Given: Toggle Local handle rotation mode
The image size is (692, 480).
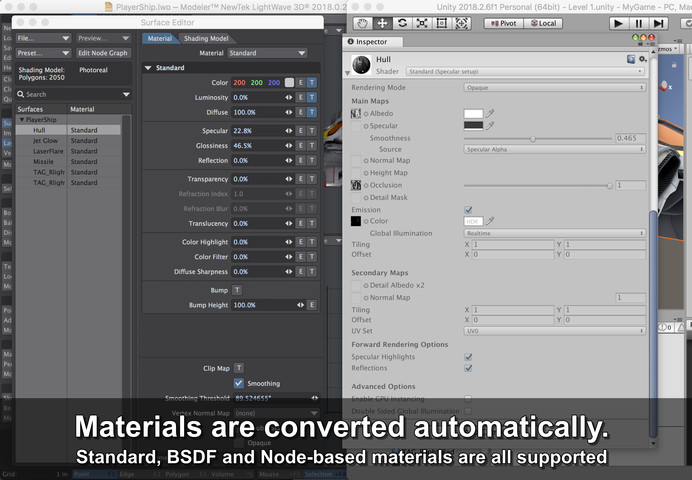Looking at the screenshot, I should 543,23.
